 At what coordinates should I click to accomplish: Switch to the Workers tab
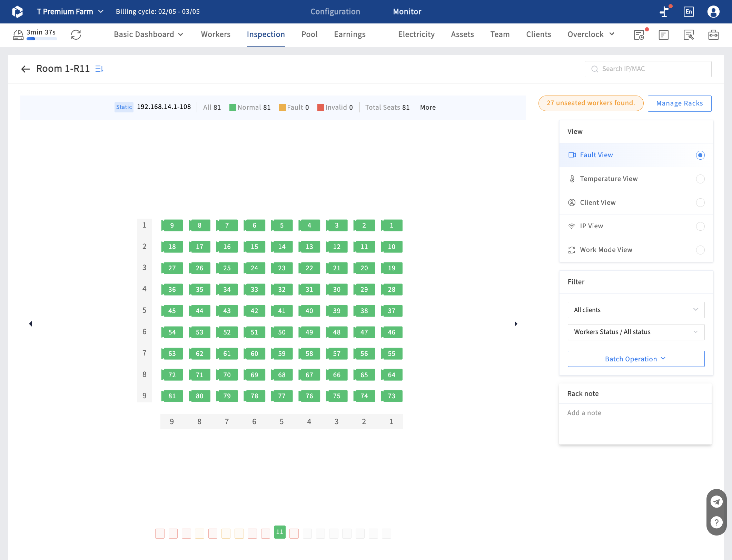(x=216, y=34)
